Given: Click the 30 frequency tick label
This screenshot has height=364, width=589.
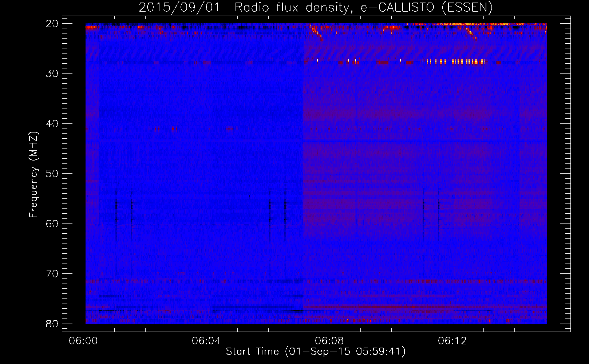Looking at the screenshot, I should coord(52,74).
